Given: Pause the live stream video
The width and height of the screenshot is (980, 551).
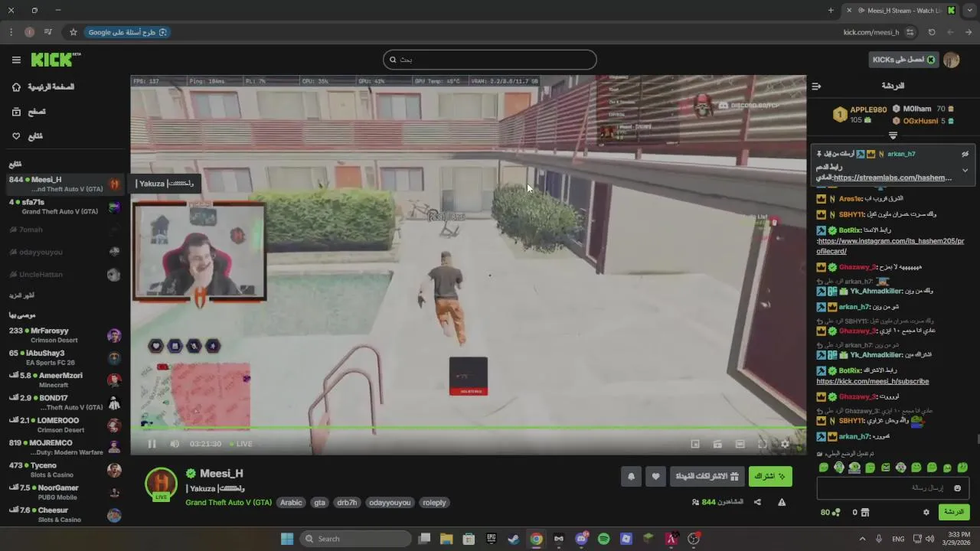Looking at the screenshot, I should pyautogui.click(x=152, y=444).
